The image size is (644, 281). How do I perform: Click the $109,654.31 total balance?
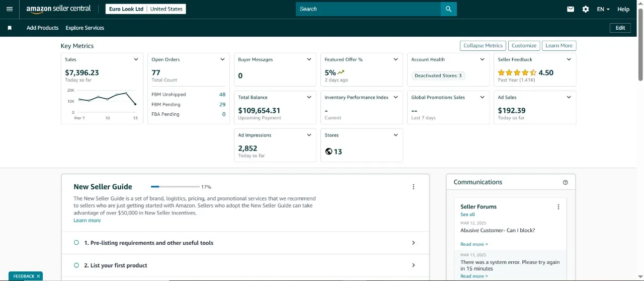[259, 110]
